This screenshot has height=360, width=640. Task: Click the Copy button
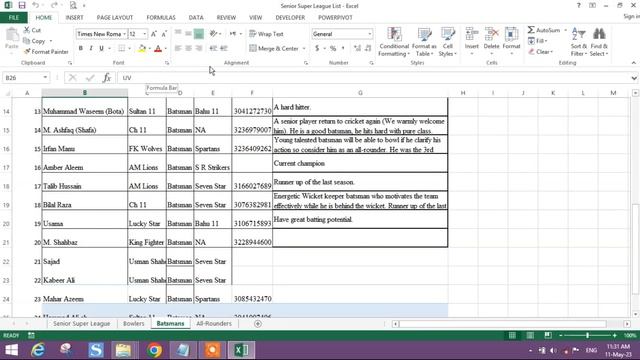click(34, 41)
